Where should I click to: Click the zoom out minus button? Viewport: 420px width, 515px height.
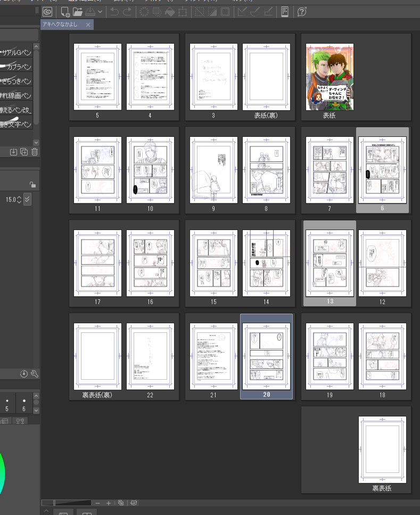point(97,503)
